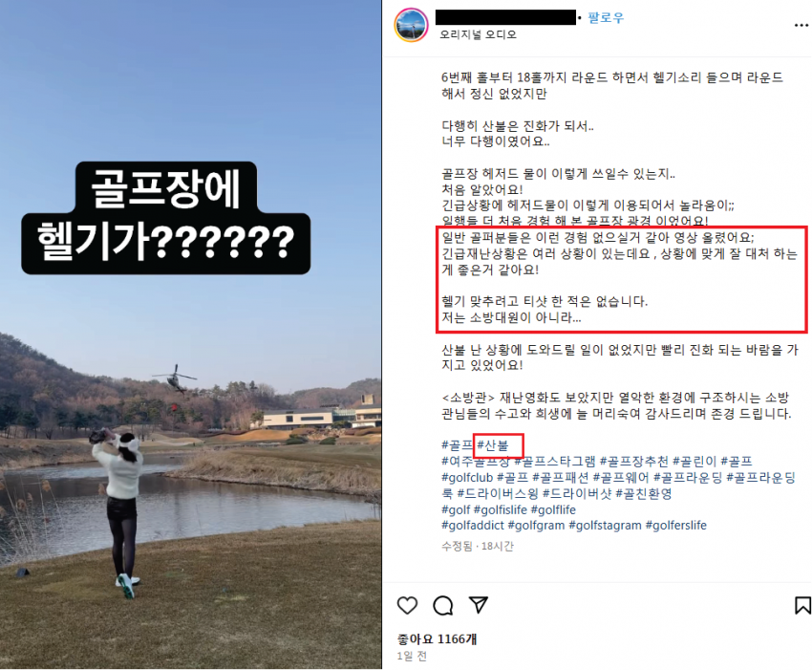Open the #골프장추천 hashtag
Image resolution: width=812 pixels, height=670 pixels.
click(634, 462)
